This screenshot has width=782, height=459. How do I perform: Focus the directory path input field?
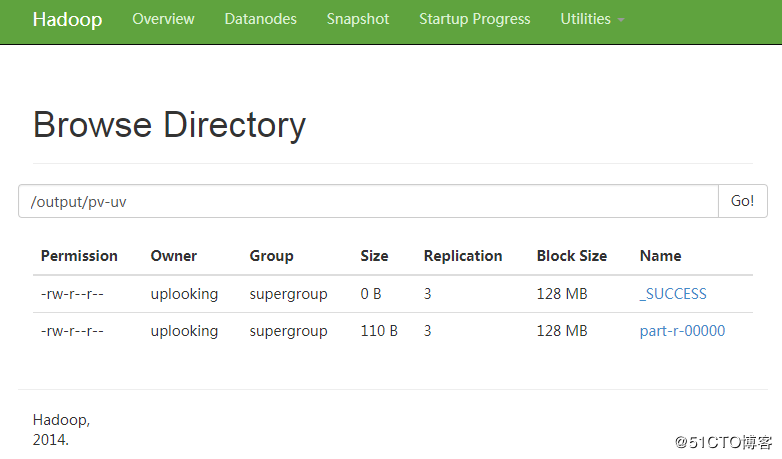[368, 201]
